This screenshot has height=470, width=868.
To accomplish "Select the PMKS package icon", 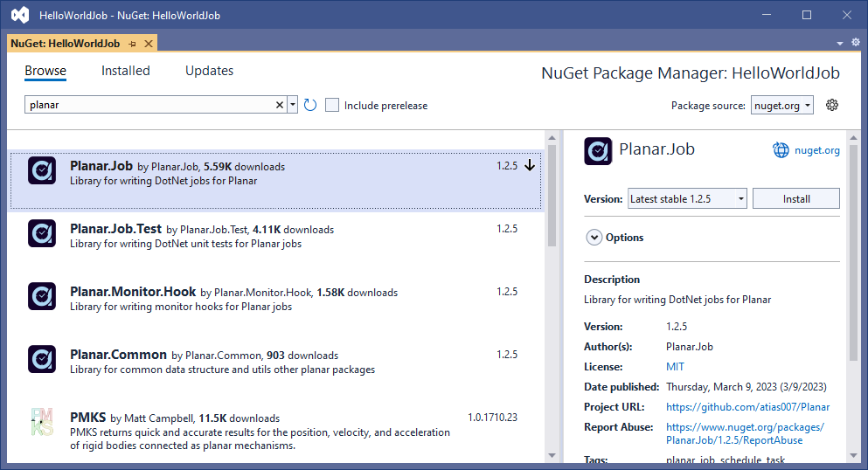I will click(x=42, y=422).
